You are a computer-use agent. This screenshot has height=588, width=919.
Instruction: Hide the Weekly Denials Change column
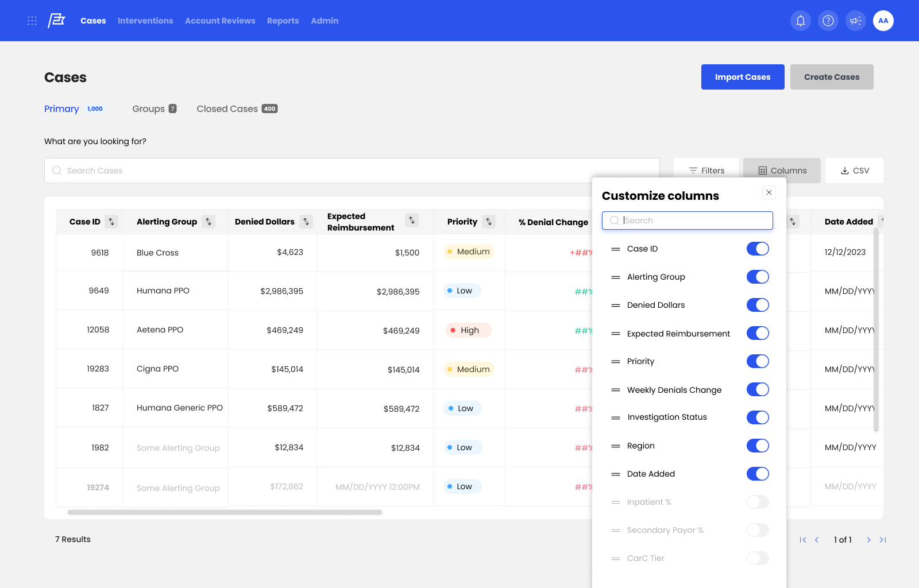pyautogui.click(x=758, y=389)
